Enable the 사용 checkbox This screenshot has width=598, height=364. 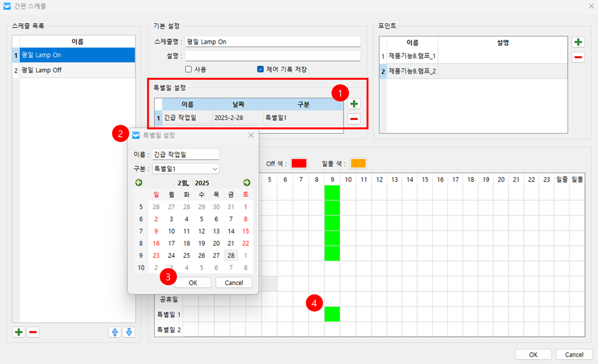188,69
